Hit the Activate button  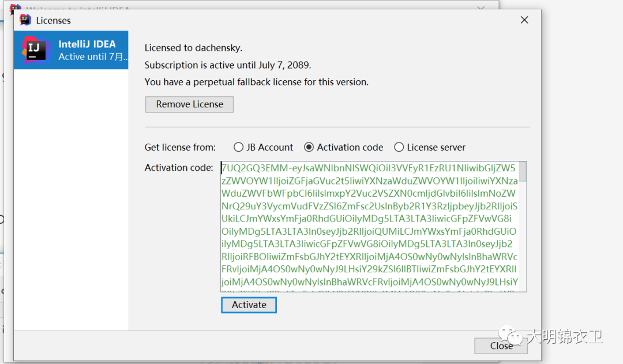tap(249, 305)
